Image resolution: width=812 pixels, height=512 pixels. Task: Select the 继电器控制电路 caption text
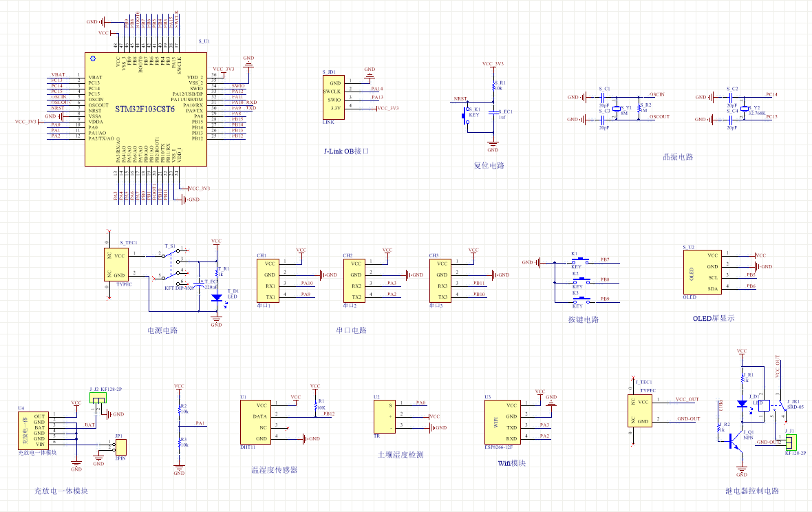(752, 491)
